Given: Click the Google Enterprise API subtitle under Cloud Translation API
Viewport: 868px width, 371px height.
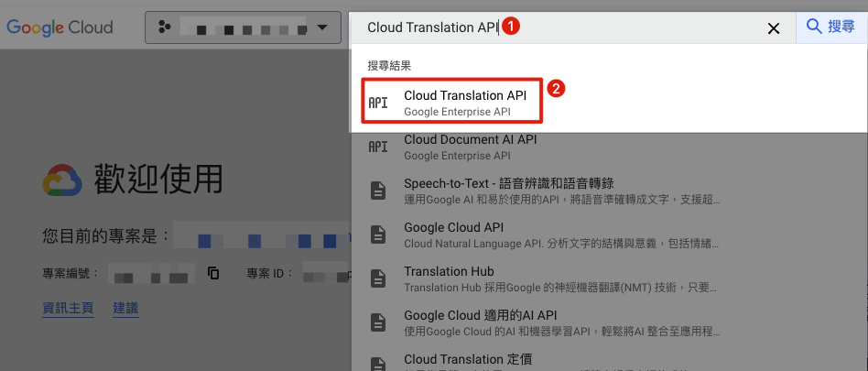Looking at the screenshot, I should (x=457, y=112).
